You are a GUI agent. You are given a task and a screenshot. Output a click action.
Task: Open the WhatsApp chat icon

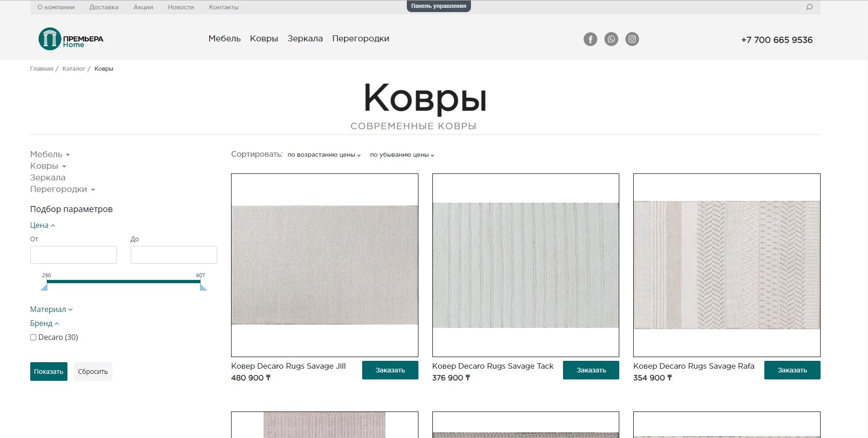click(611, 40)
